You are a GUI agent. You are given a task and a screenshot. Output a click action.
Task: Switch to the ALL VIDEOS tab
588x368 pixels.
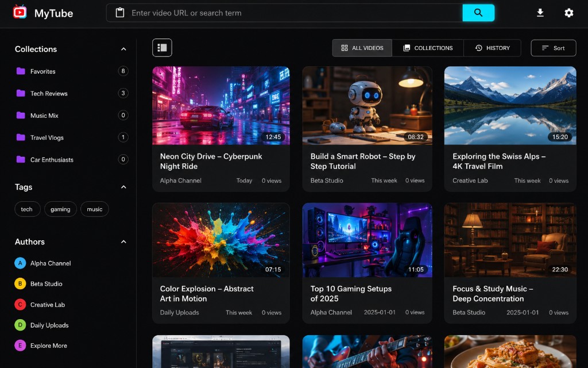pos(362,48)
